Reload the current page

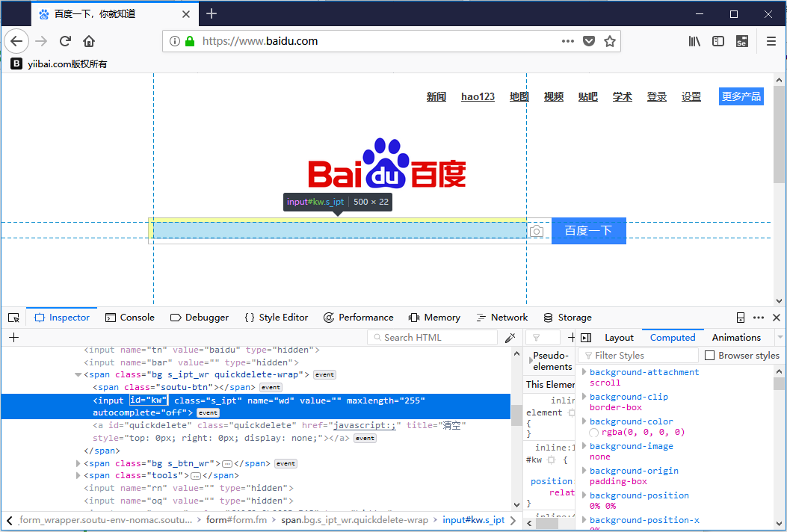(x=65, y=41)
